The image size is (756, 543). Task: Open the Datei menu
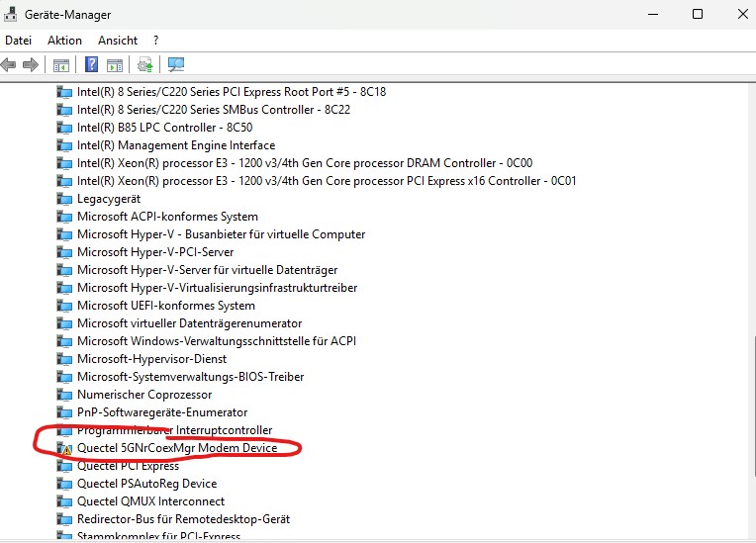click(19, 41)
